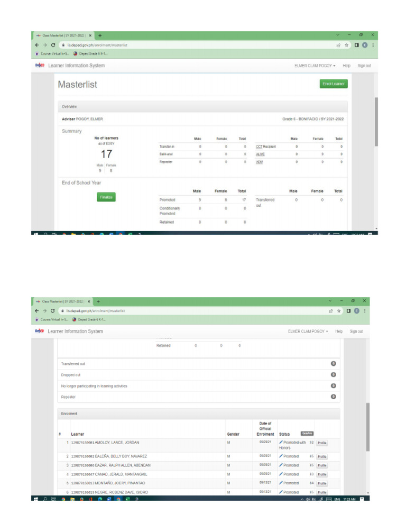
Task: Click browser back arrow in upper screenshot
Action: tap(37, 45)
